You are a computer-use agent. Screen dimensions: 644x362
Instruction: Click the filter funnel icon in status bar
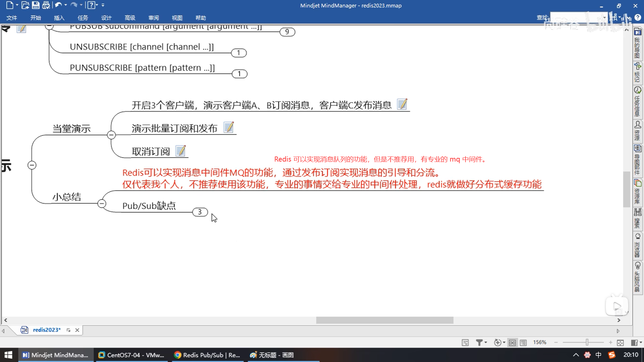479,342
